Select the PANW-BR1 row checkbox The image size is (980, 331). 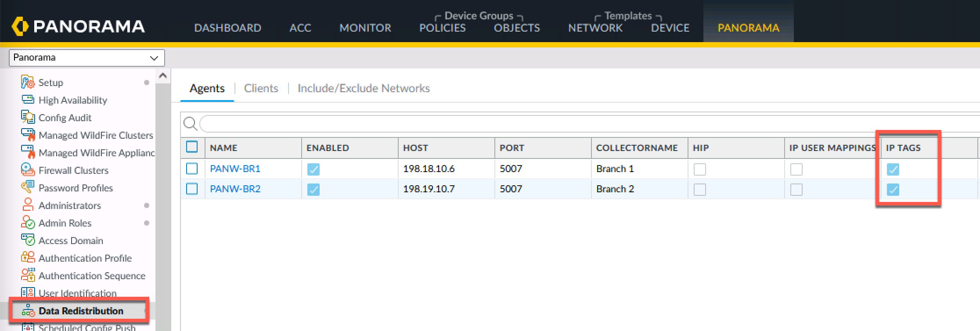coord(192,169)
